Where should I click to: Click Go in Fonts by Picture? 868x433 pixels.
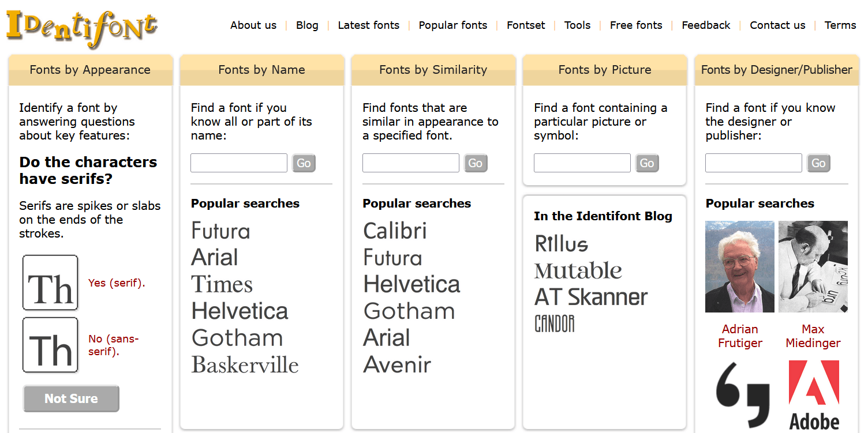pos(647,163)
